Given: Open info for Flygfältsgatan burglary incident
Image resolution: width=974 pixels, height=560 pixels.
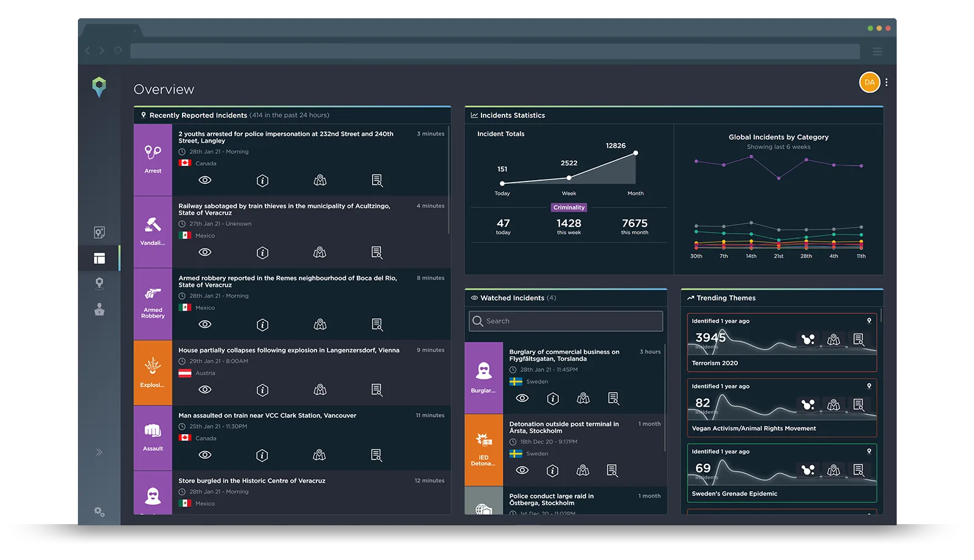Looking at the screenshot, I should click(x=553, y=398).
